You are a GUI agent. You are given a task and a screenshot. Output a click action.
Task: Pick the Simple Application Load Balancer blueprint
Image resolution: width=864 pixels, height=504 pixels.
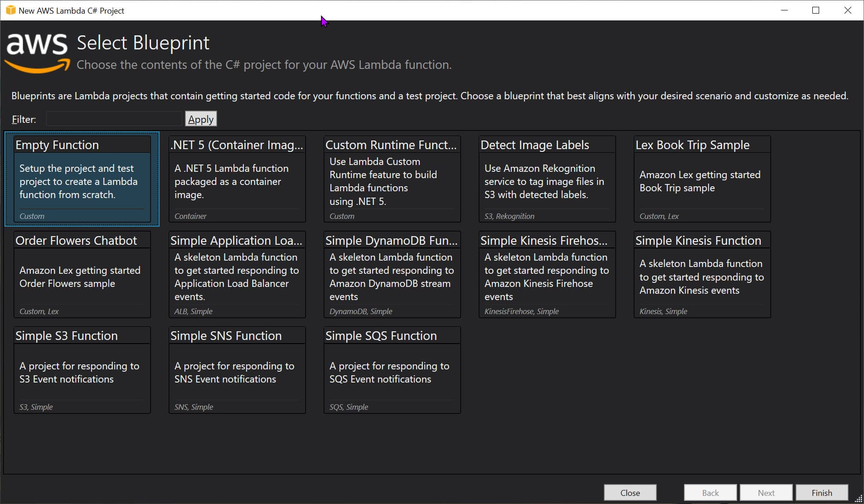pyautogui.click(x=237, y=275)
